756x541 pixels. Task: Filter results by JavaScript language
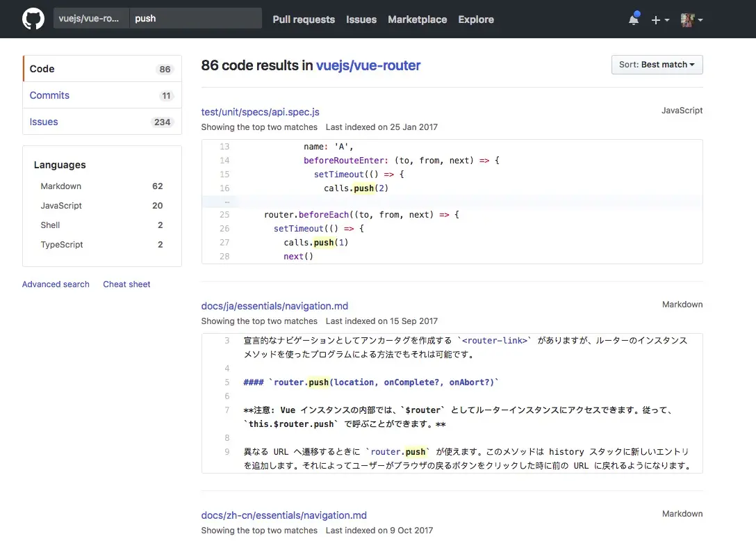point(101,206)
